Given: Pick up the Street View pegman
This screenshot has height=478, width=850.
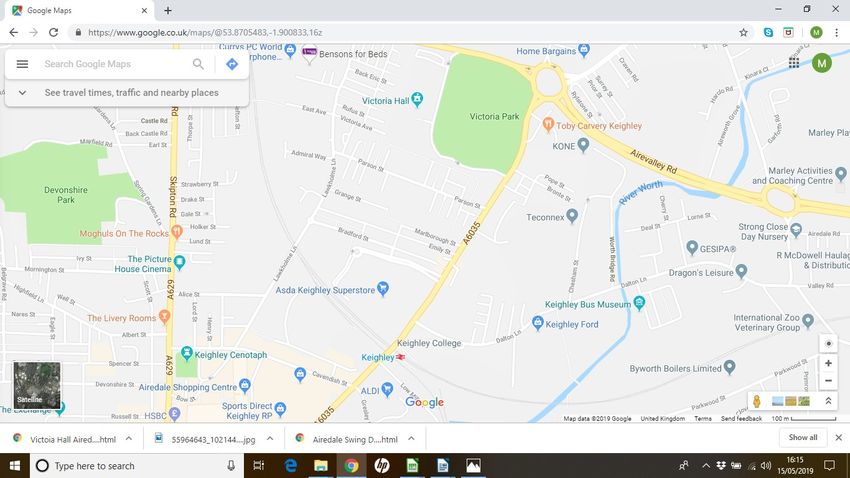Looking at the screenshot, I should [756, 401].
